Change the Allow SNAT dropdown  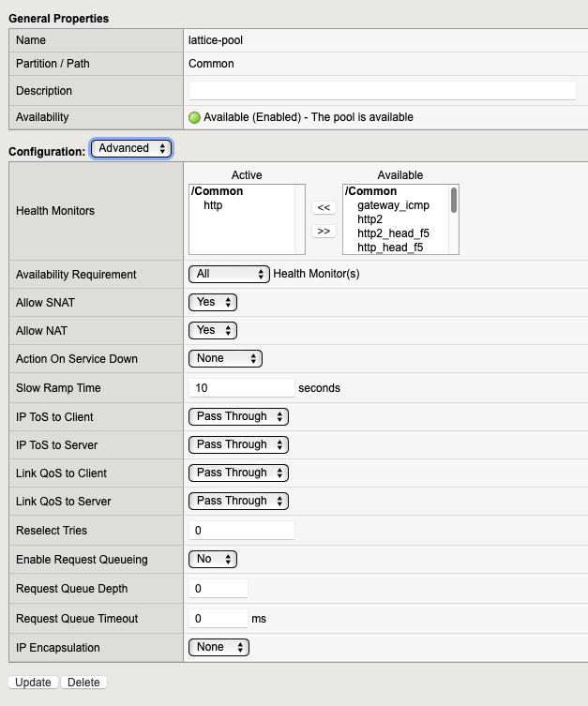click(213, 302)
